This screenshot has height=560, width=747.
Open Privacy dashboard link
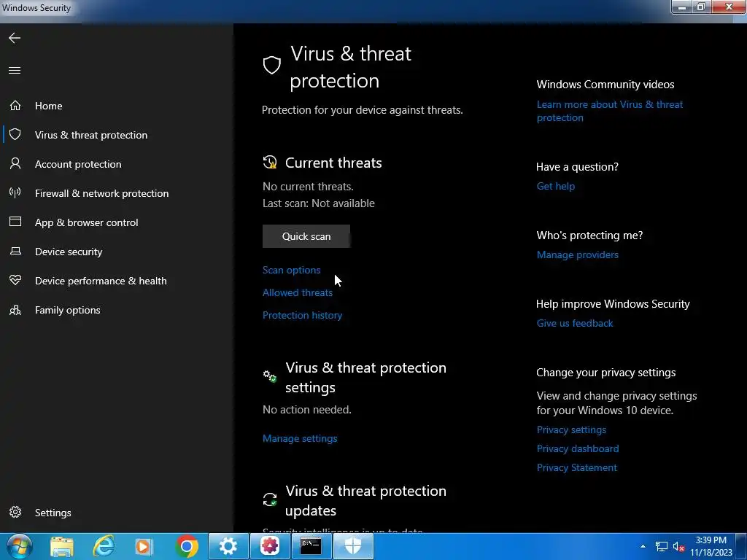578,448
